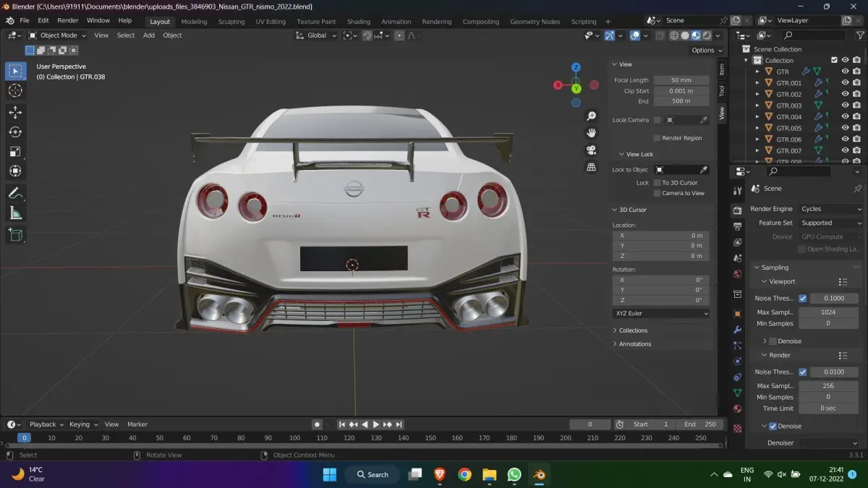Click the Add Cube tool
868x488 pixels.
(x=15, y=234)
